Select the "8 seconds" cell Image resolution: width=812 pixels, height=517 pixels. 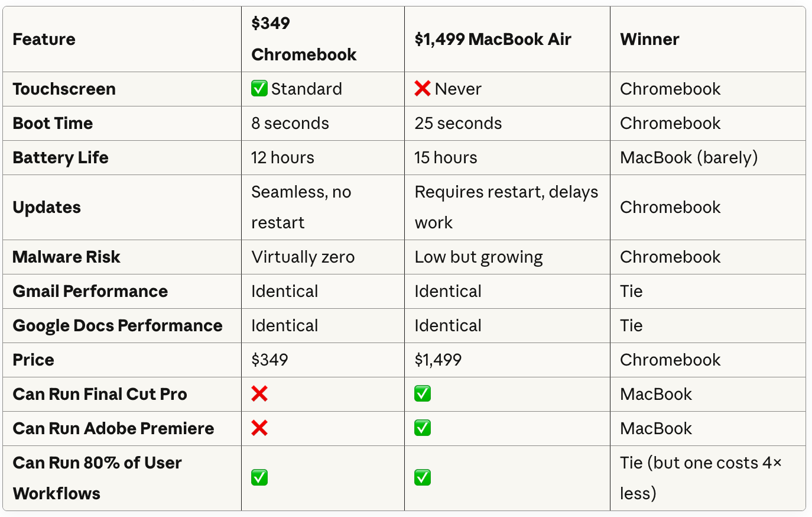(290, 123)
